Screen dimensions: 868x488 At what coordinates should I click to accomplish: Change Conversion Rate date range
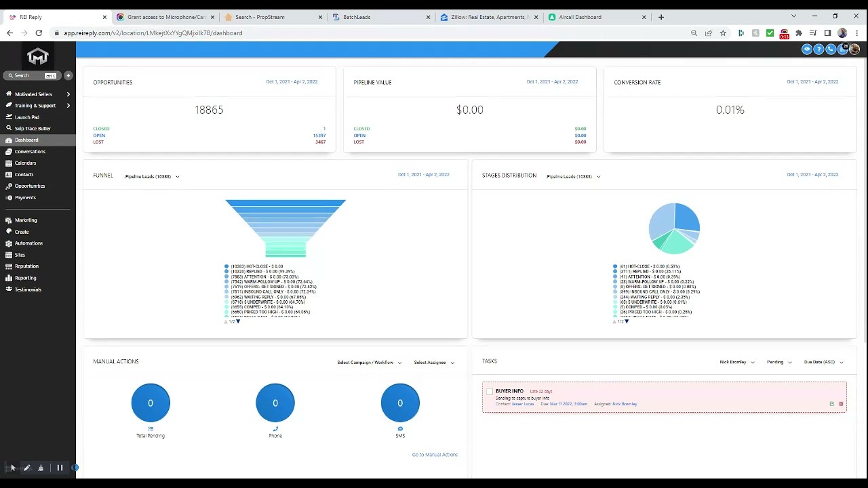(812, 82)
